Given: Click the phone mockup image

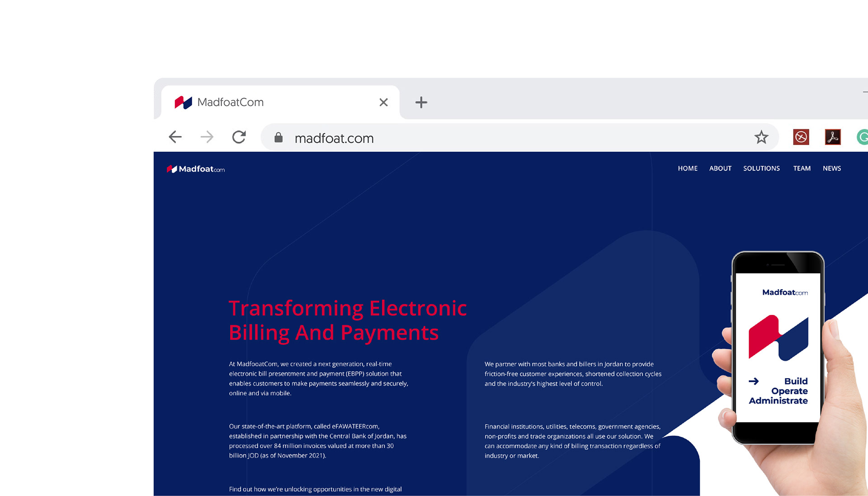Looking at the screenshot, I should (778, 348).
